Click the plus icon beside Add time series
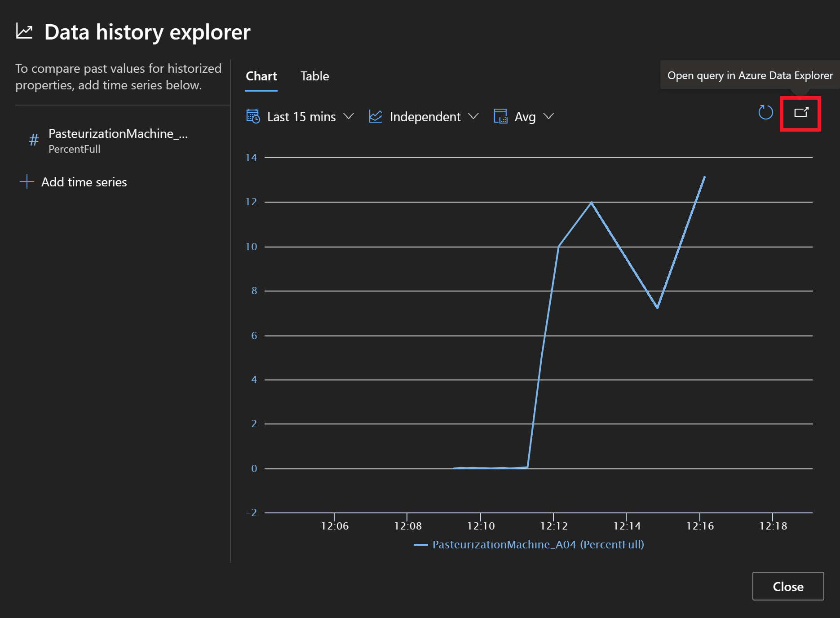Screen dimensions: 840x618 27,182
